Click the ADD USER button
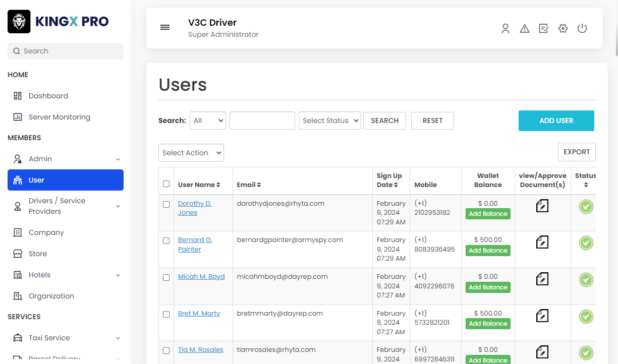This screenshot has height=364, width=618. 556,120
